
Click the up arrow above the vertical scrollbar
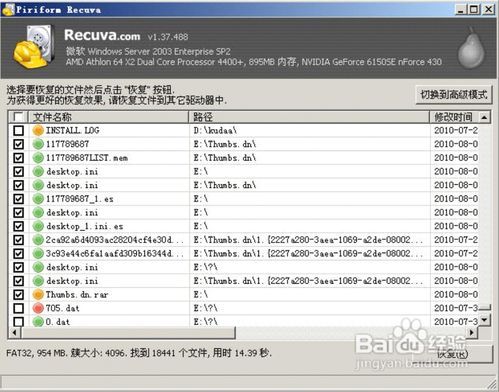click(484, 117)
